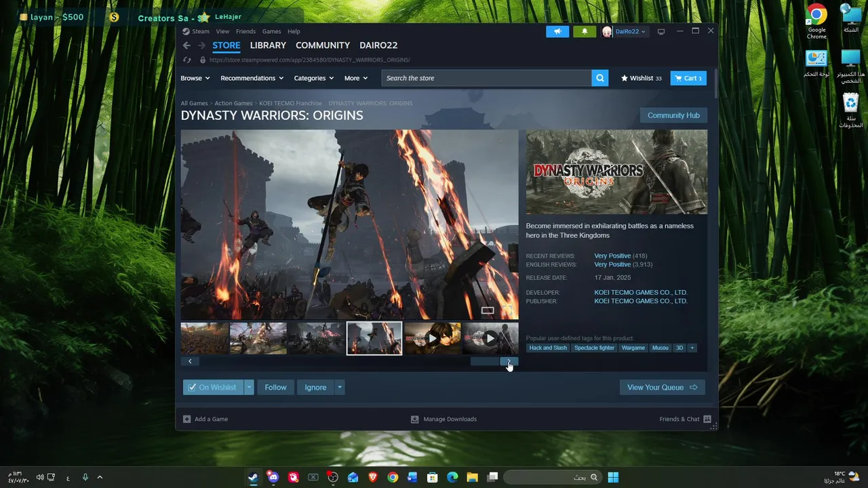
Task: Click the plus icon after the 3D tag
Action: point(692,348)
